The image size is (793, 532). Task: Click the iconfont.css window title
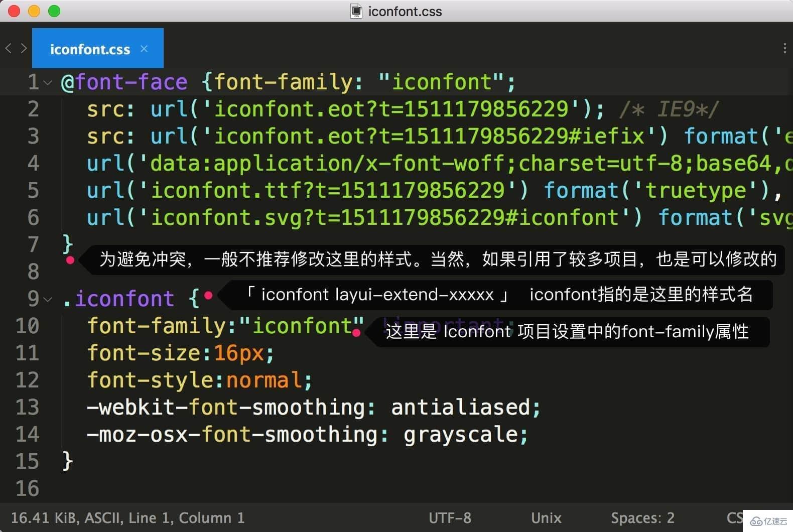tap(405, 12)
